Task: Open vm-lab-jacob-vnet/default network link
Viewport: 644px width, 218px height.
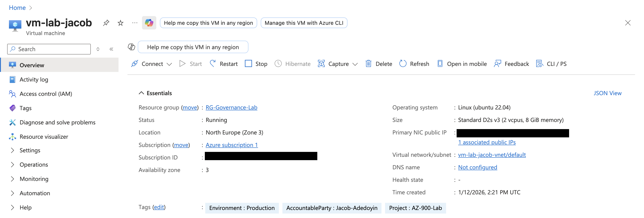Action: pos(492,155)
